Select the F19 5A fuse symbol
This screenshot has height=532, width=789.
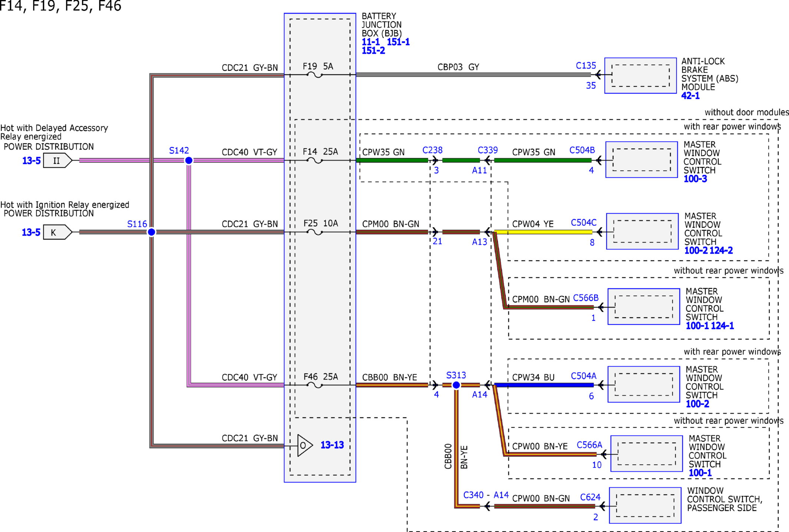click(314, 75)
